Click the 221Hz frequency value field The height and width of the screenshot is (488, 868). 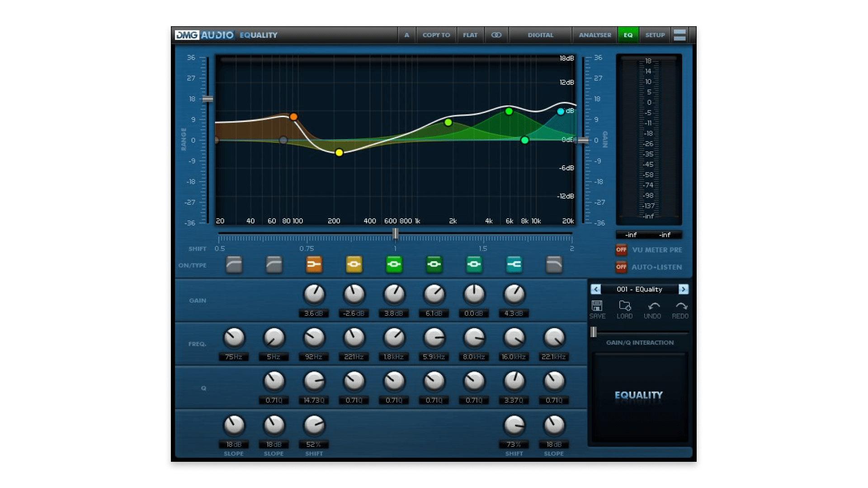tap(354, 357)
